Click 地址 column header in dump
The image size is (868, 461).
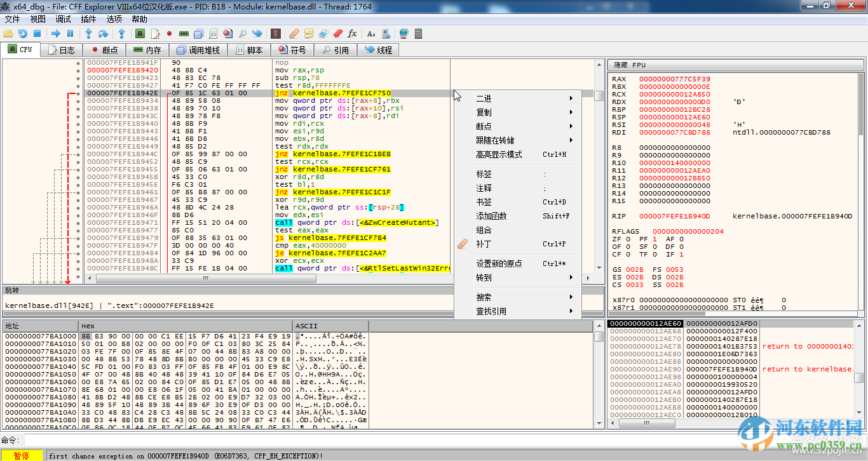40,326
